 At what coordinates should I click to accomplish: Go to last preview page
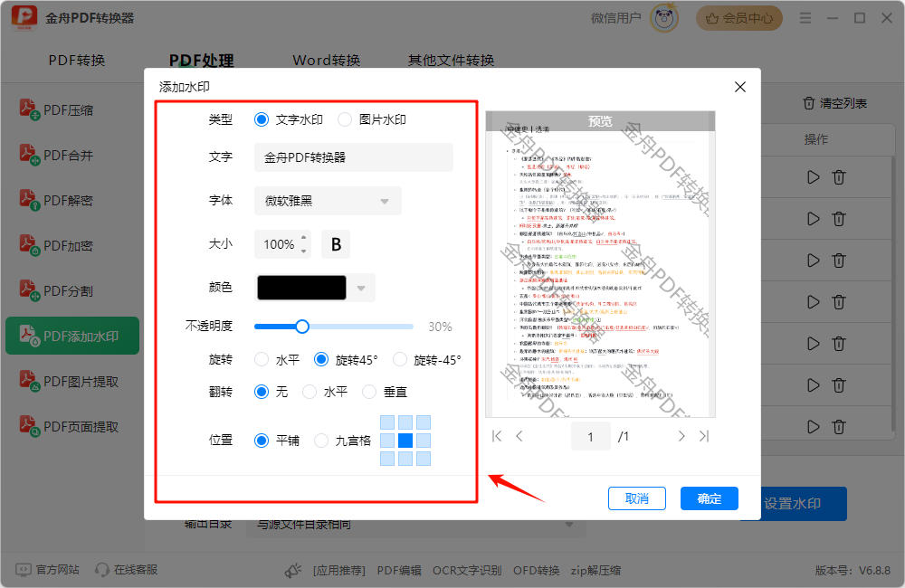[x=703, y=436]
